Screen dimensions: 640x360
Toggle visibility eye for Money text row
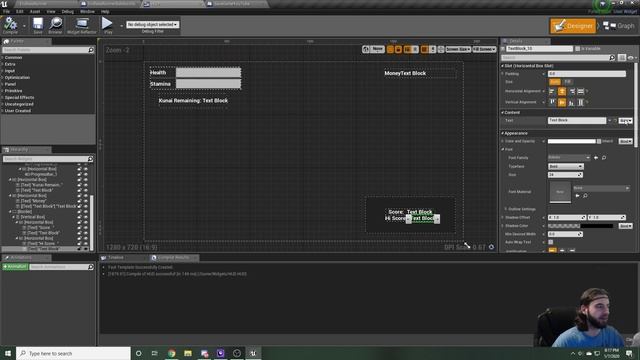point(86,201)
